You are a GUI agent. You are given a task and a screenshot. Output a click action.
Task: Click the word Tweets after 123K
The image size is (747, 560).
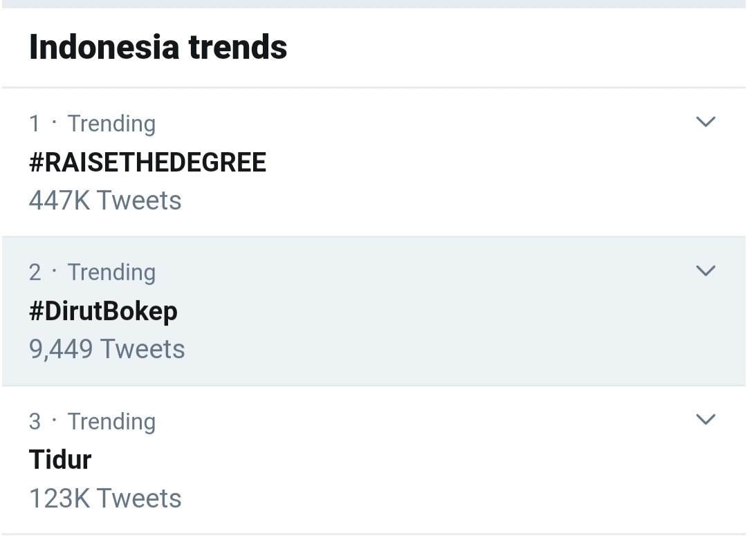coord(138,498)
